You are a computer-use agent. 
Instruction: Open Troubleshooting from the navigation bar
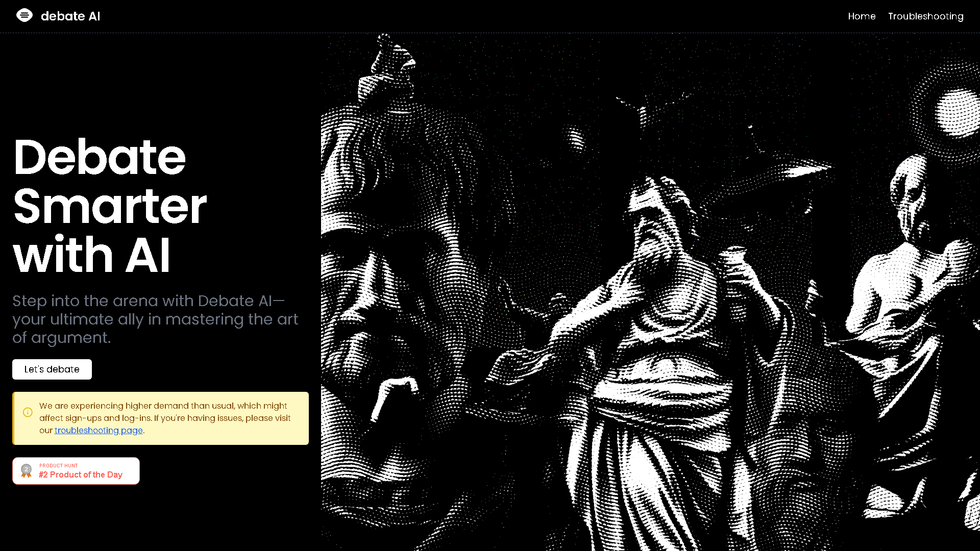[x=925, y=16]
